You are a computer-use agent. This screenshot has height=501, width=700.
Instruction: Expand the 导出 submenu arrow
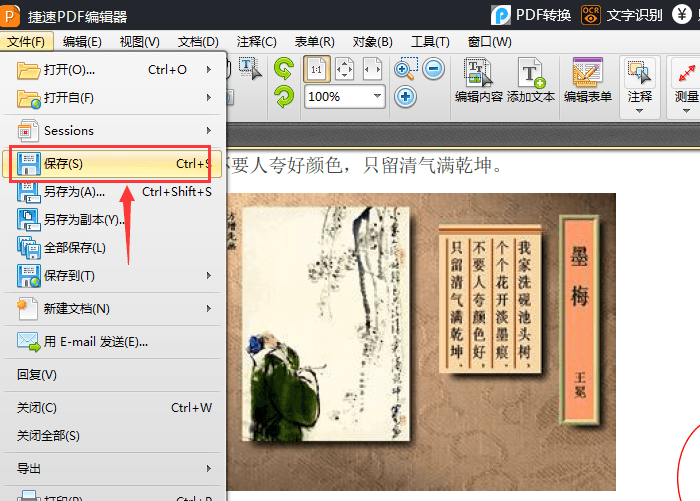point(208,469)
